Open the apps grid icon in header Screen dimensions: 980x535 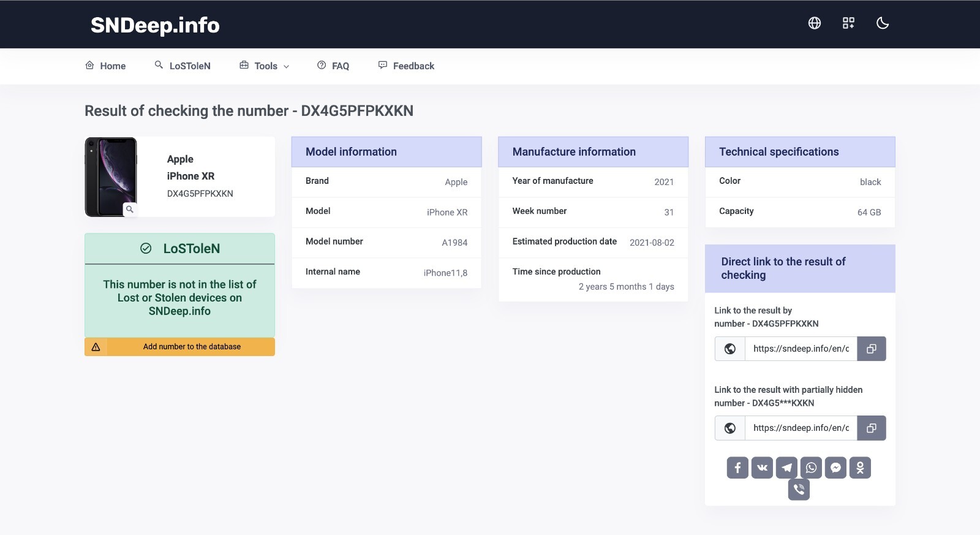point(848,23)
